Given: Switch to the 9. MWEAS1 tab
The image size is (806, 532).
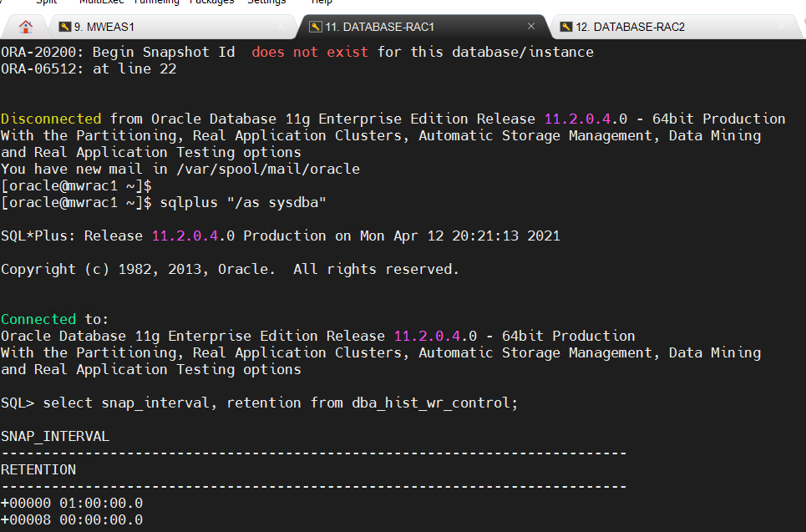Looking at the screenshot, I should click(x=172, y=27).
